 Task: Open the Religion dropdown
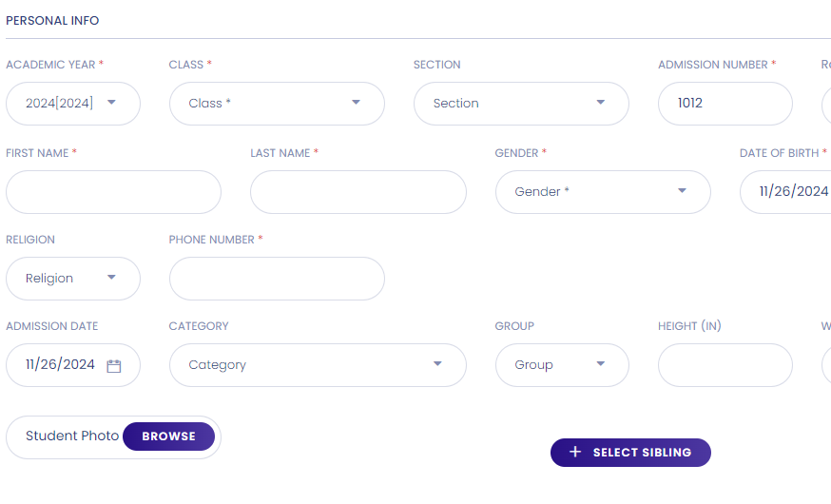[73, 279]
